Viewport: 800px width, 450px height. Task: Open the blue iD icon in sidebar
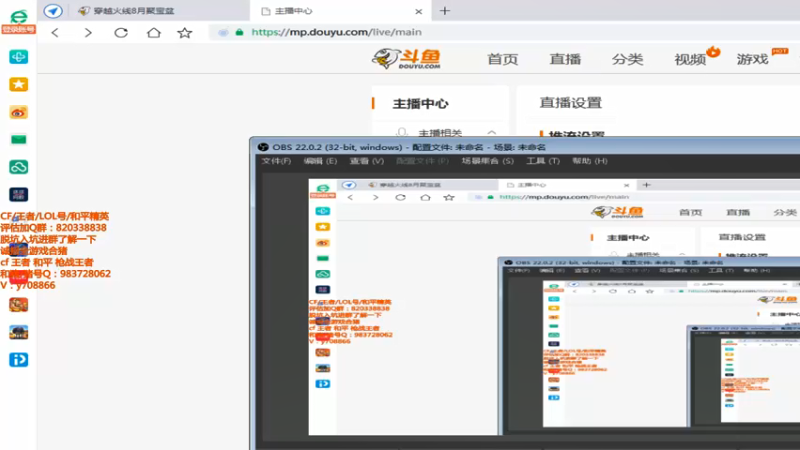click(x=18, y=360)
